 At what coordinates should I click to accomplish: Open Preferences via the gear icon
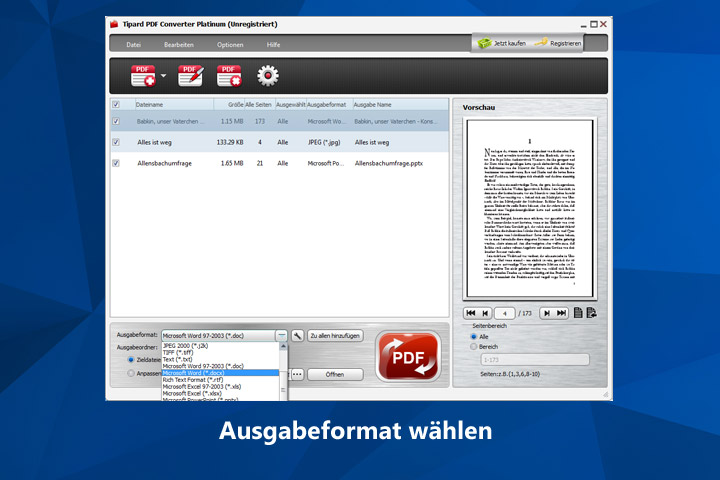coord(268,76)
